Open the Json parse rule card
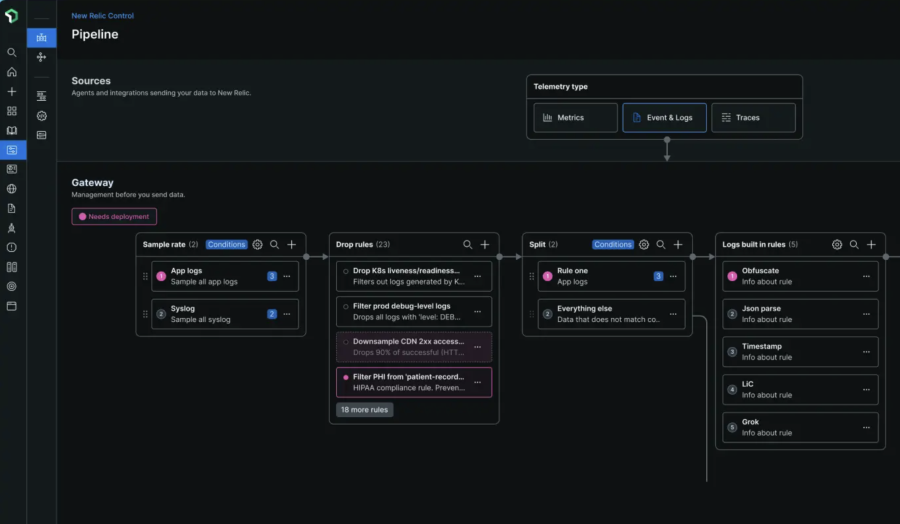This screenshot has width=900, height=524. click(x=800, y=314)
